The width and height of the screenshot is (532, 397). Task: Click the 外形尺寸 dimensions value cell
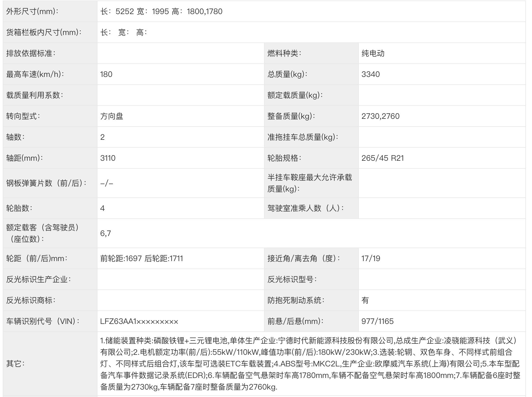[161, 11]
